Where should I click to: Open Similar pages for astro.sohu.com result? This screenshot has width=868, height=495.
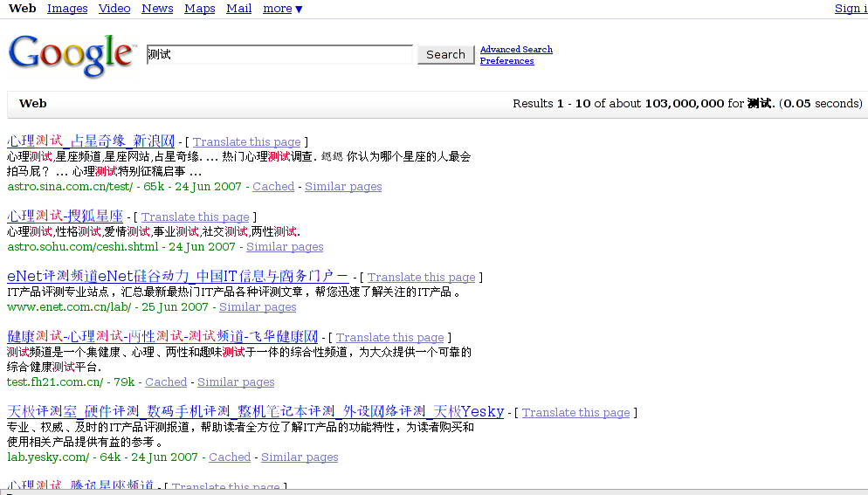point(285,246)
